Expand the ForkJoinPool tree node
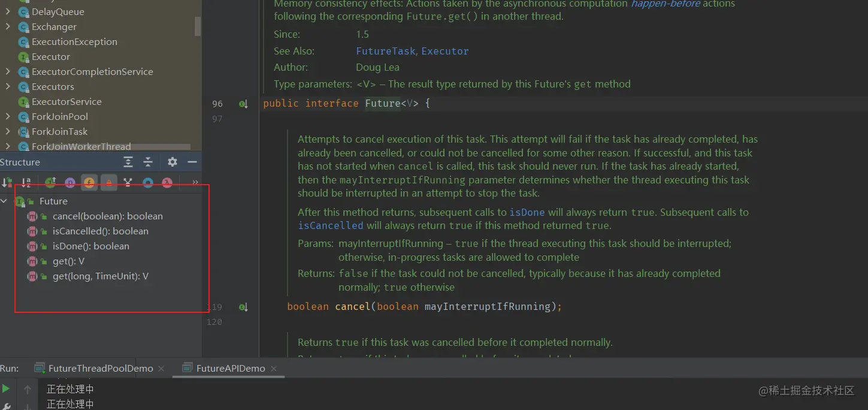The height and width of the screenshot is (410, 868). tap(7, 117)
